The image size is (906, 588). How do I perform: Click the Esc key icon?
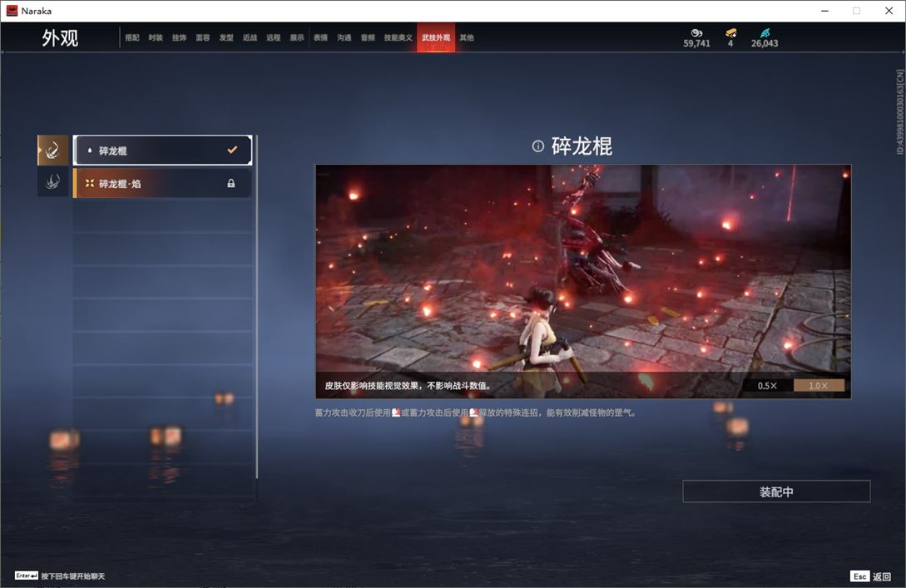tap(859, 576)
